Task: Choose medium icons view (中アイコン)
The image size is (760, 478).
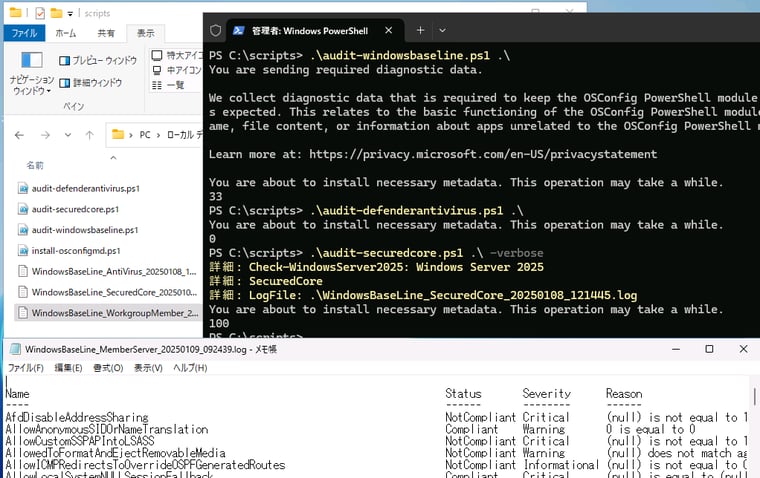Action: click(157, 70)
